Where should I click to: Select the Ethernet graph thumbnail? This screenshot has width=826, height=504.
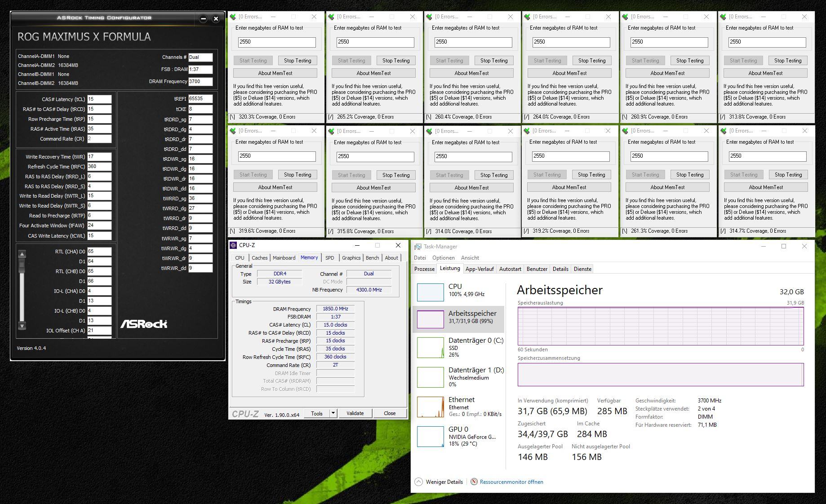click(431, 407)
